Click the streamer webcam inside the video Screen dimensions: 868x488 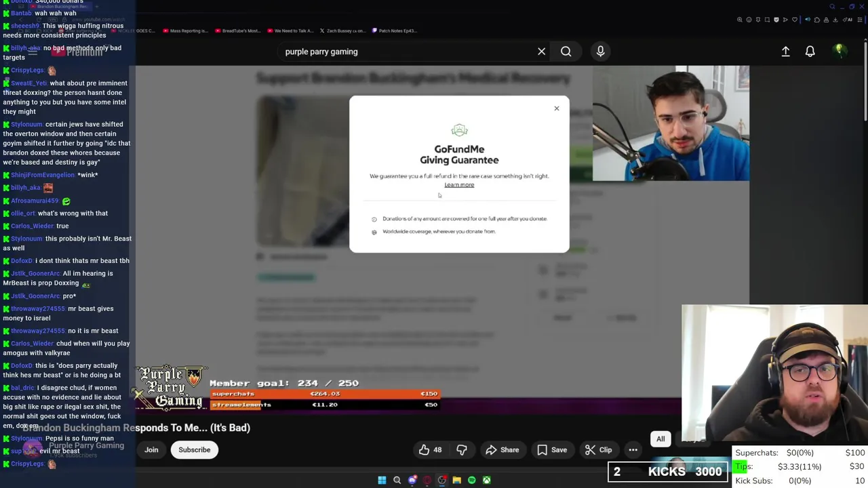pos(671,123)
